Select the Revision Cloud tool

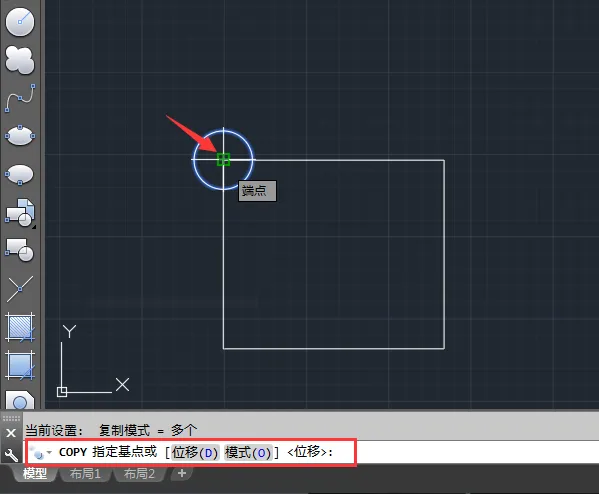pyautogui.click(x=20, y=60)
